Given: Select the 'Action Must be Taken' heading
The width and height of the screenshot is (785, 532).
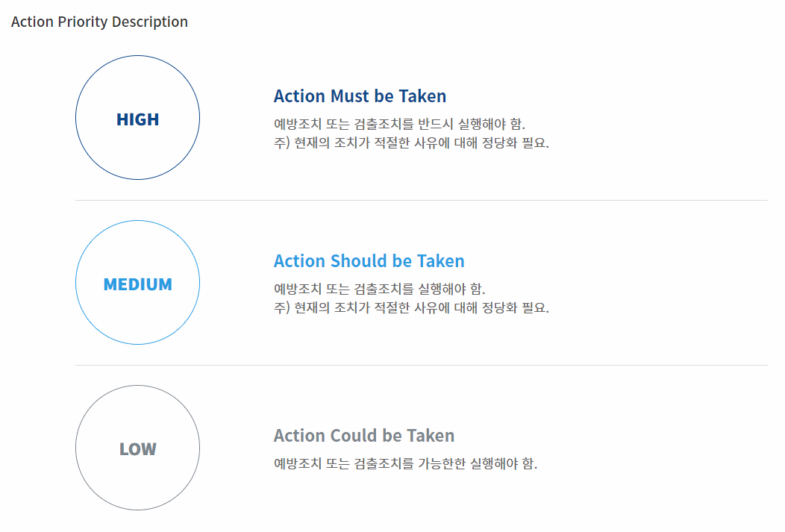Looking at the screenshot, I should (x=360, y=96).
